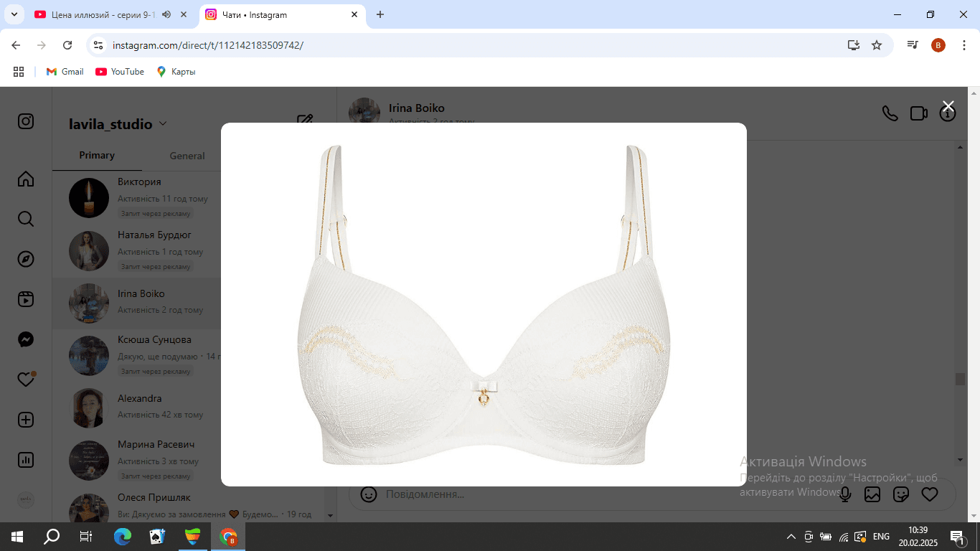Record voice clip with microphone icon
This screenshot has width=980, height=551.
coord(845,494)
